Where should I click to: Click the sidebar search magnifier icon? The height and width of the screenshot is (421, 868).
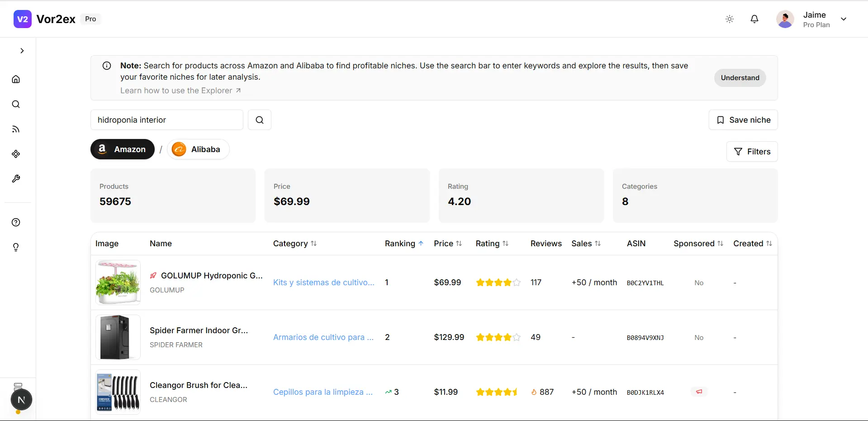pyautogui.click(x=16, y=104)
